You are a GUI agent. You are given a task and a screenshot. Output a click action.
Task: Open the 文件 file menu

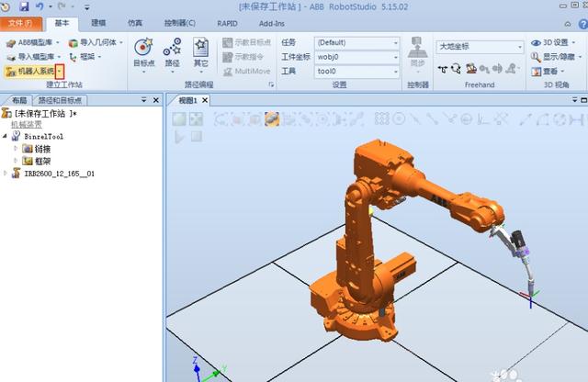coord(21,23)
